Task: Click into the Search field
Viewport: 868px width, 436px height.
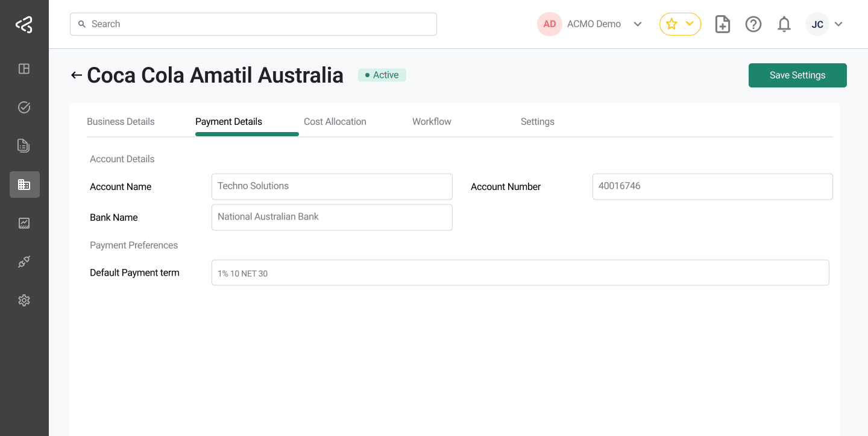Action: (x=253, y=24)
